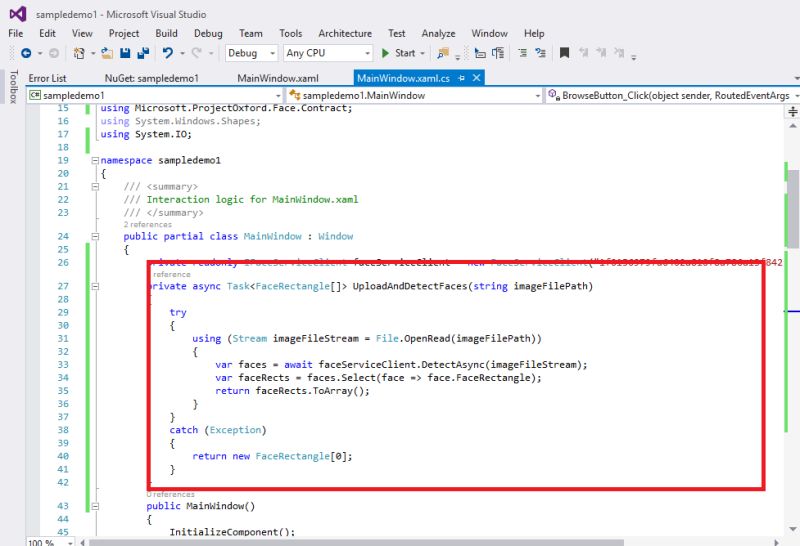Open the Undo history dropdown arrow

click(x=182, y=53)
